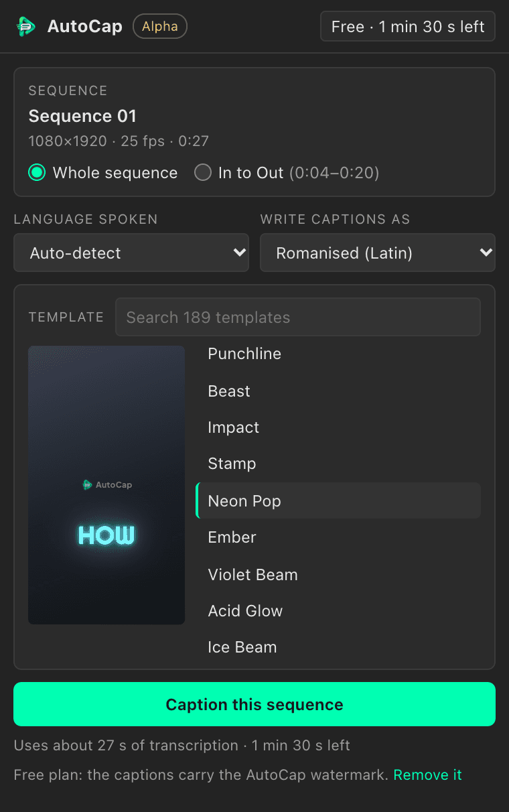Click the AutoCap watermark icon inside preview

pos(87,484)
